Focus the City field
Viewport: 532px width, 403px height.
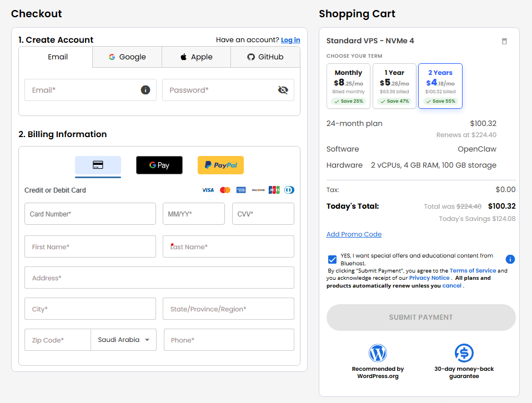[90, 309]
